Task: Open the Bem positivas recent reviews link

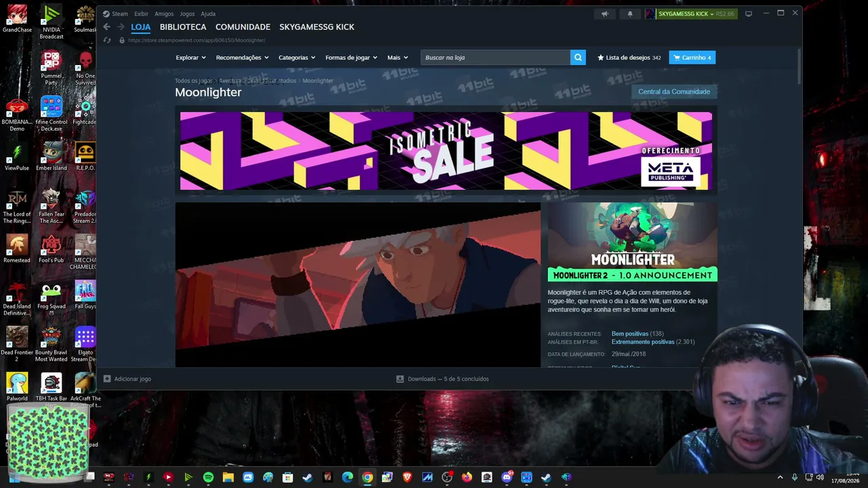Action: point(630,334)
